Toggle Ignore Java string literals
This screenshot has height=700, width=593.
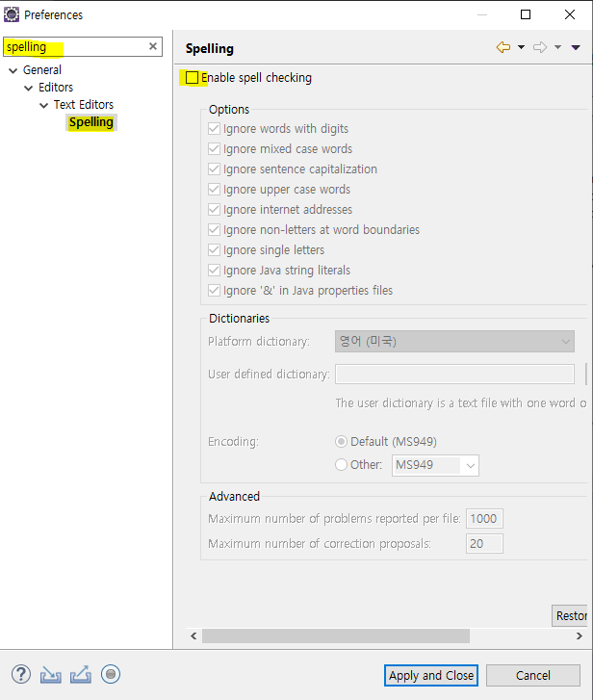[214, 271]
